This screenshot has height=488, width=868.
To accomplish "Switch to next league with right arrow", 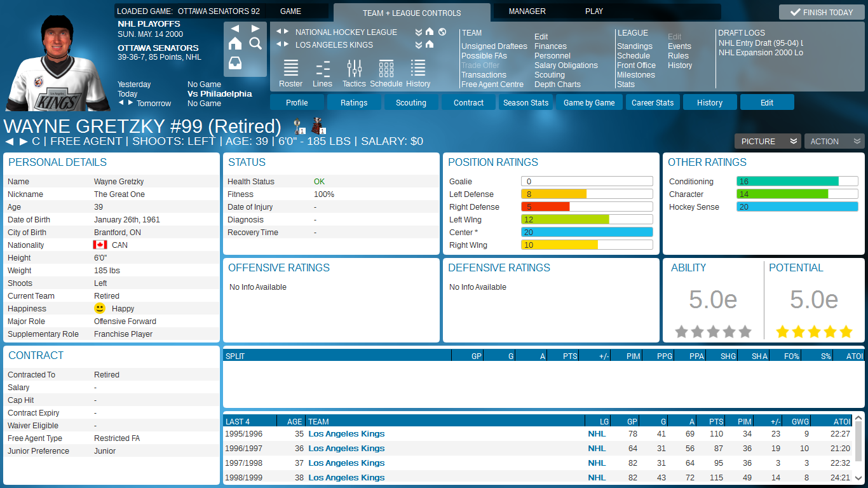I will coord(286,32).
